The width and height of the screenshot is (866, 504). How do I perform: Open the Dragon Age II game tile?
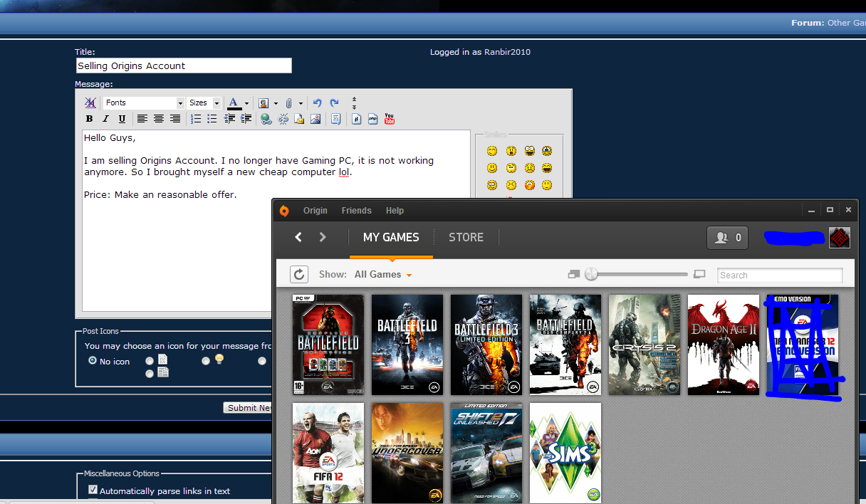click(724, 345)
